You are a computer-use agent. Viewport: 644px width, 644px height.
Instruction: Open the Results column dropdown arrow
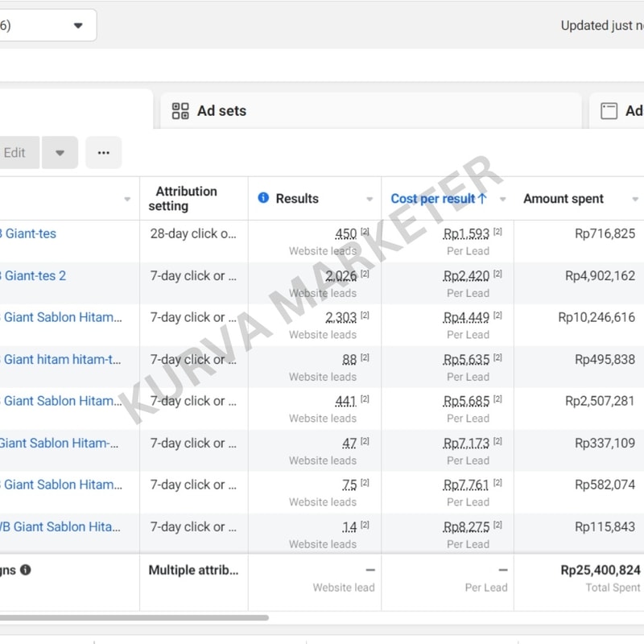pos(369,199)
